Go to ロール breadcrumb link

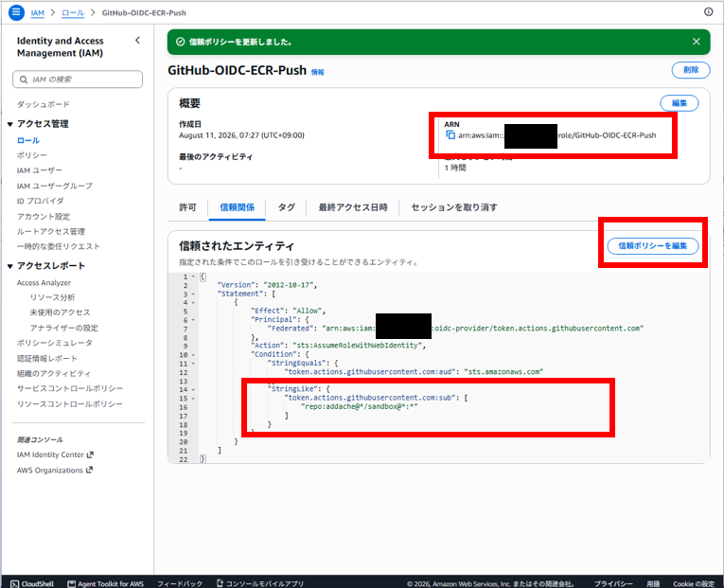(73, 13)
